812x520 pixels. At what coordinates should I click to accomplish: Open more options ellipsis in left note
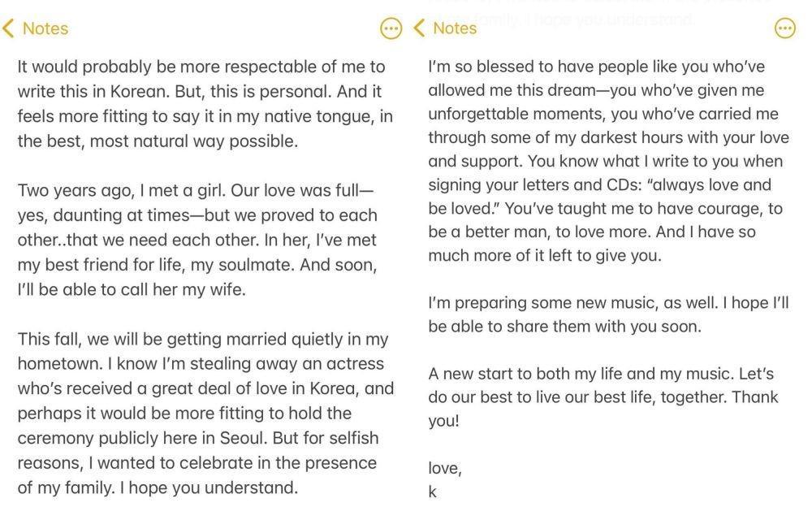[391, 28]
